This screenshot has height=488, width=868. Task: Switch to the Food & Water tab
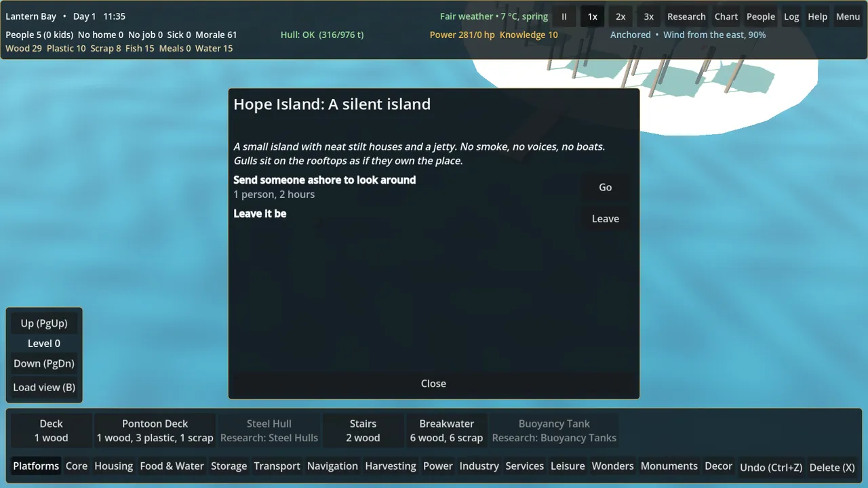pyautogui.click(x=172, y=466)
